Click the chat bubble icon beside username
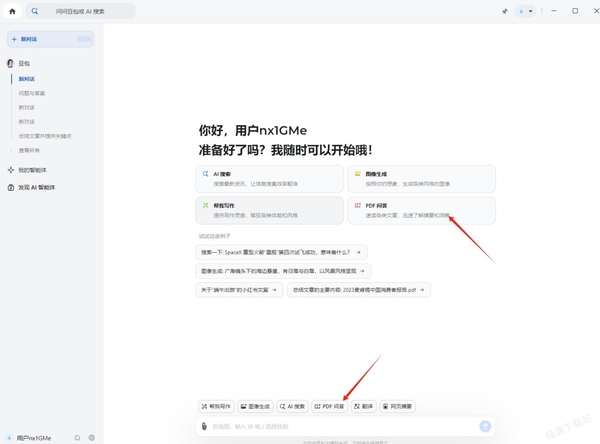 [77, 437]
